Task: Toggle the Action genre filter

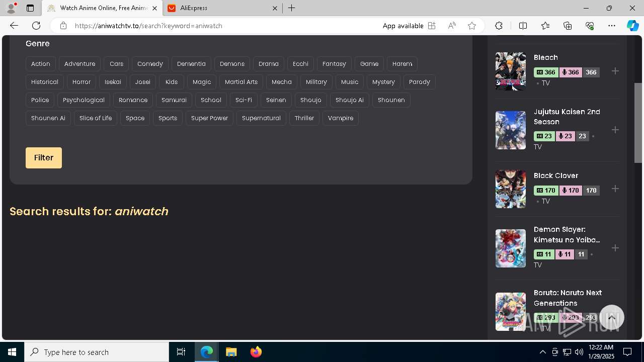Action: click(x=41, y=64)
